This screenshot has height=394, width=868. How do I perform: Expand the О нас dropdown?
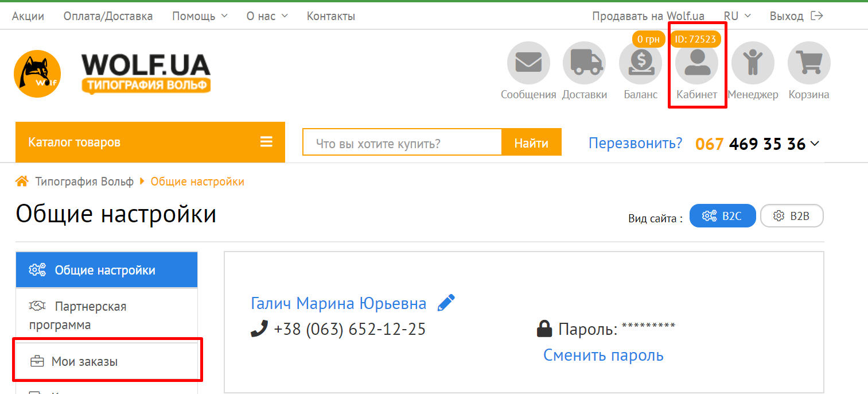[267, 16]
